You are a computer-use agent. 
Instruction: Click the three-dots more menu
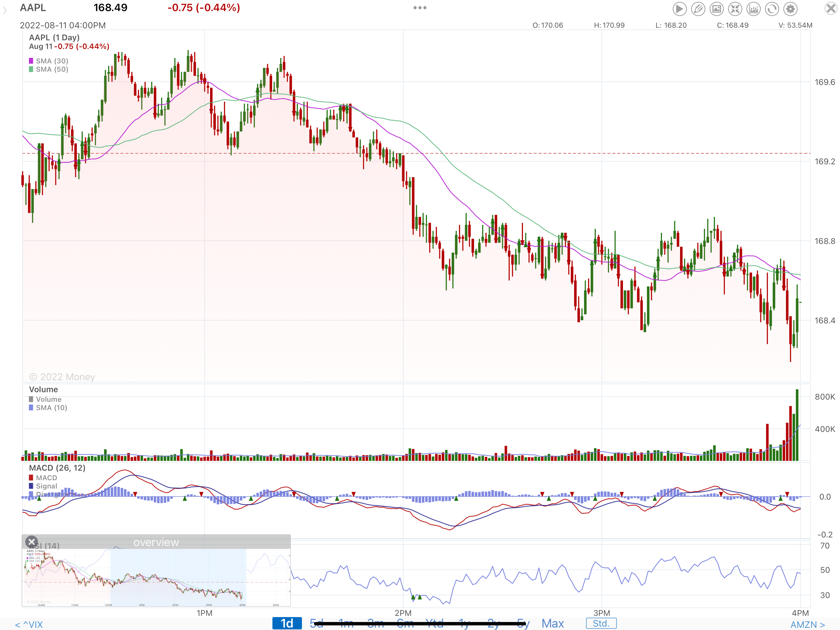click(420, 8)
